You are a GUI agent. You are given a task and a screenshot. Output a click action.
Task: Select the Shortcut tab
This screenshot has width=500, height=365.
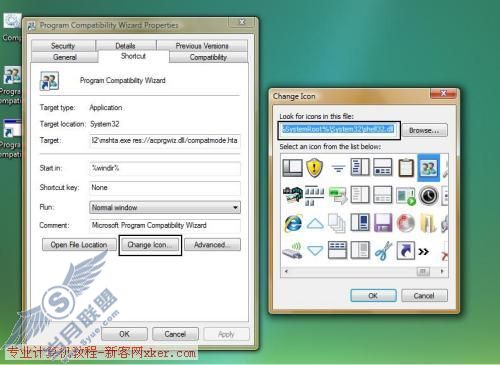coord(133,56)
